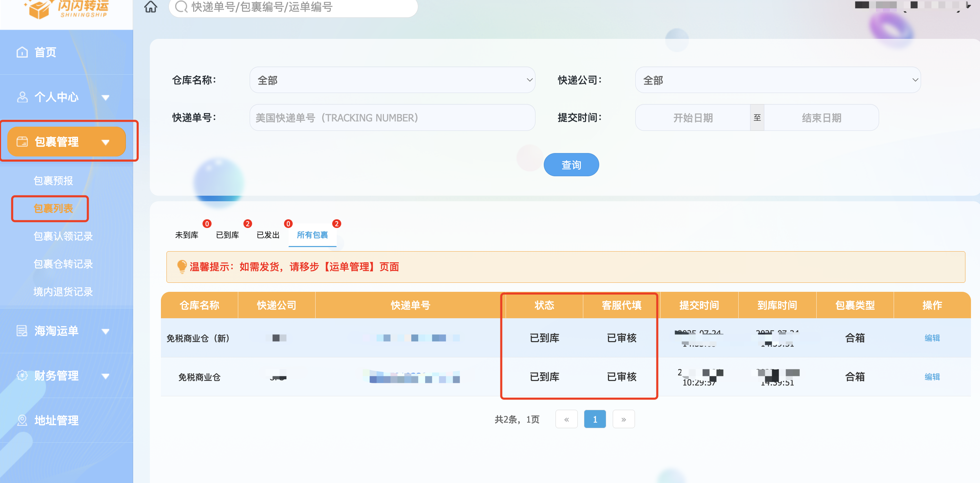Click the next page arrow button
Screen dimensions: 980x483
click(623, 420)
